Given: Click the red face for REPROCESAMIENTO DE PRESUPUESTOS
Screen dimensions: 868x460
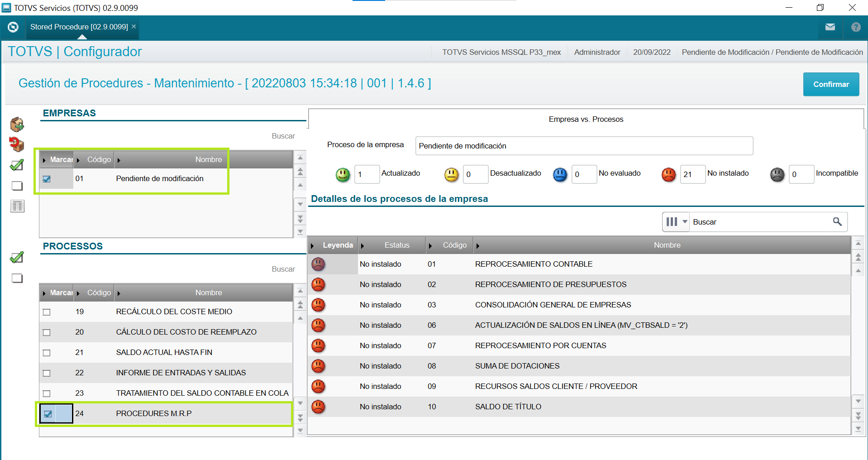Looking at the screenshot, I should tap(319, 284).
